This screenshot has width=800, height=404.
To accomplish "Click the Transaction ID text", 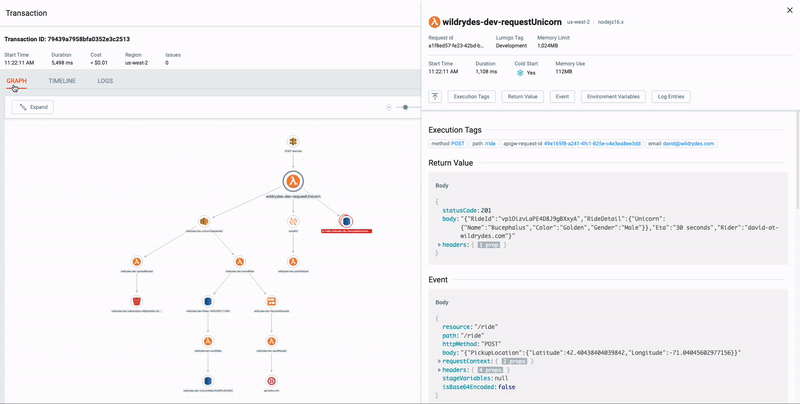I will [x=67, y=39].
